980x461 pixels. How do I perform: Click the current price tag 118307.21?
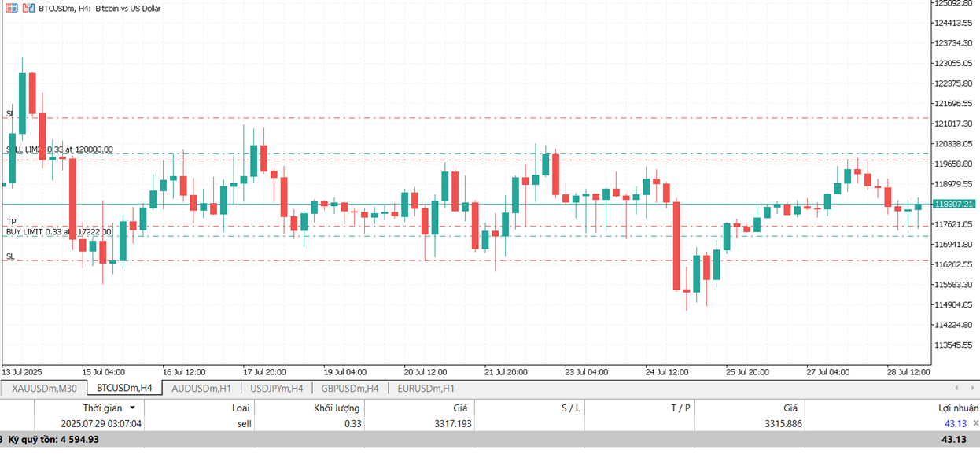[x=953, y=204]
